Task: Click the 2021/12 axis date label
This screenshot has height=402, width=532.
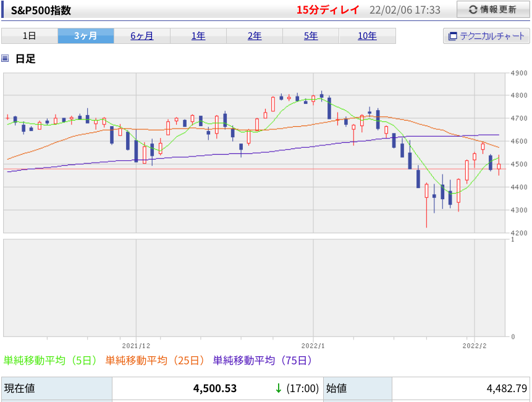Action: [x=136, y=346]
